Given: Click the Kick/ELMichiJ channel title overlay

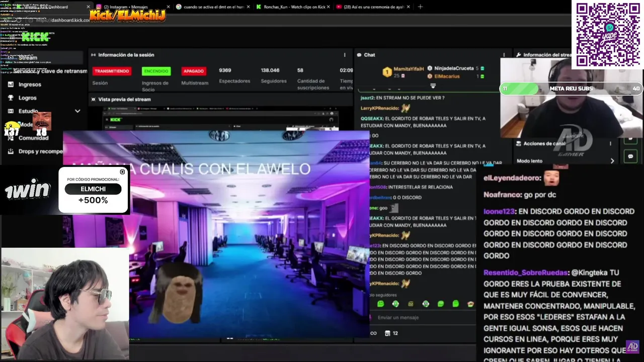Looking at the screenshot, I should click(128, 16).
